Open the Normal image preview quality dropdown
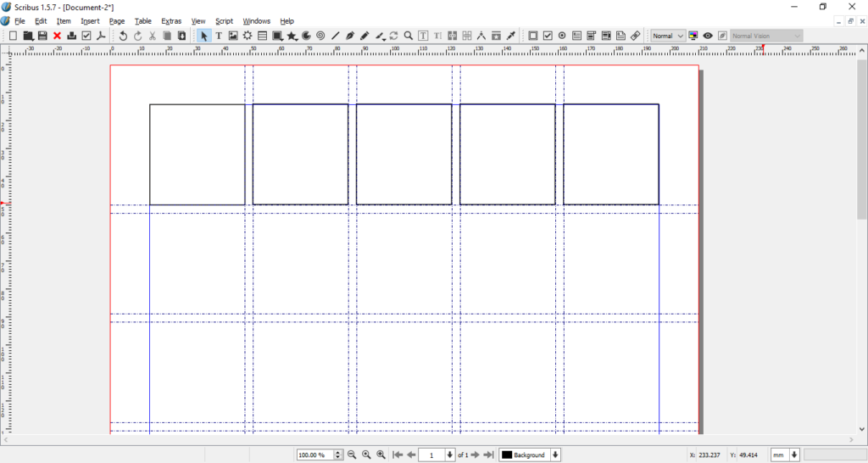 (x=668, y=36)
